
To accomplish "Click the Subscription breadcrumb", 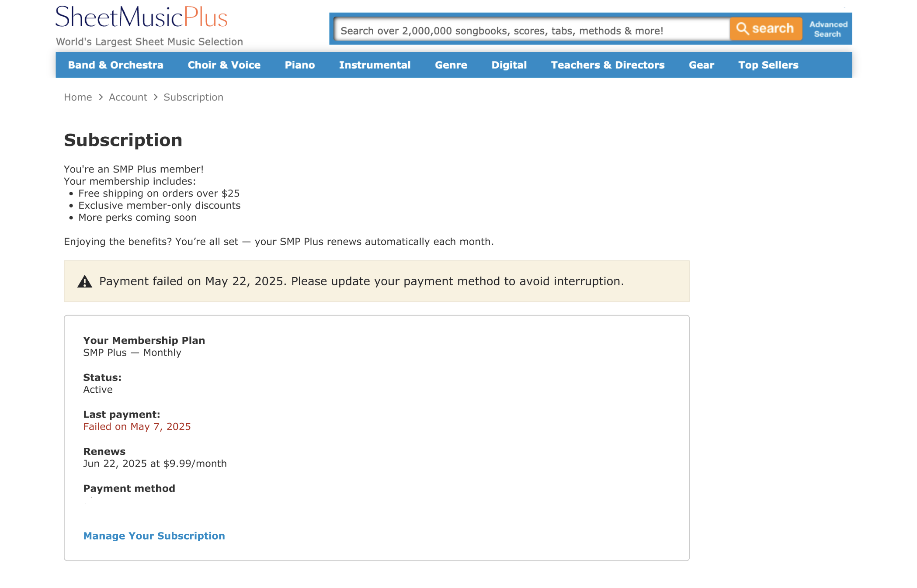I will click(193, 97).
